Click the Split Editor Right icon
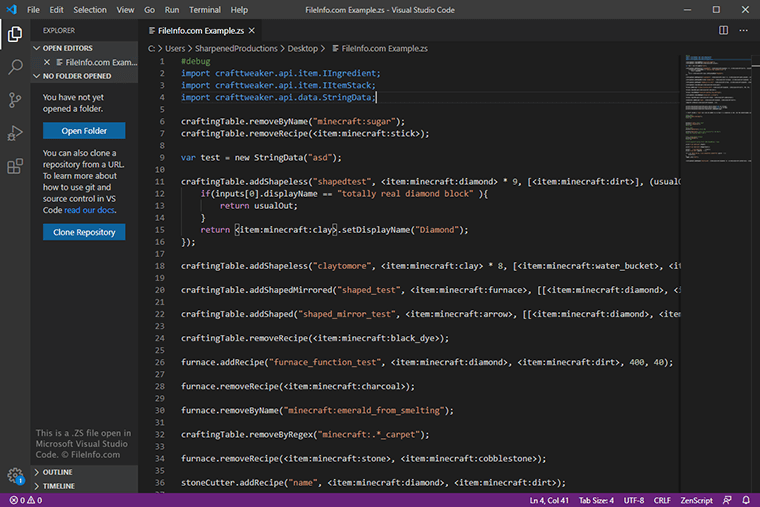760x507 pixels. click(722, 31)
